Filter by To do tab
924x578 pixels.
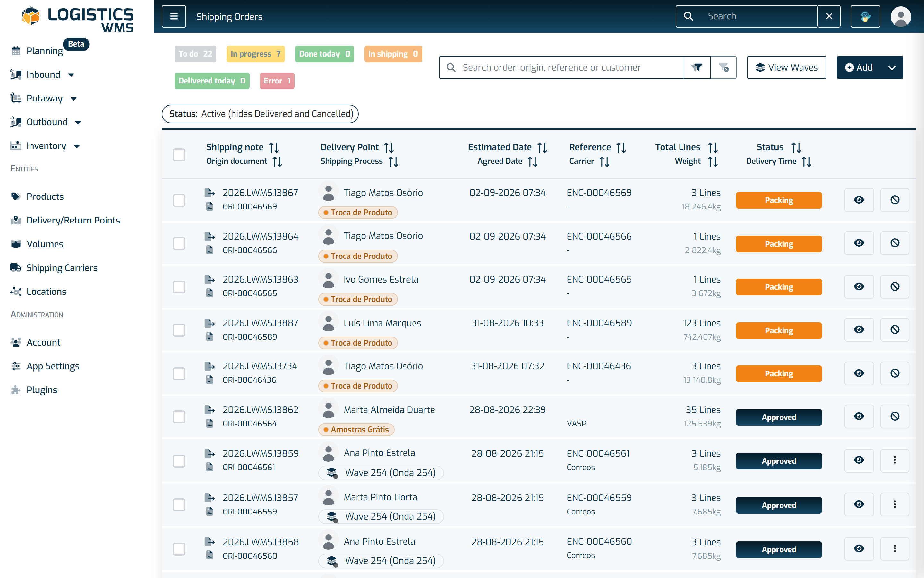pyautogui.click(x=195, y=54)
